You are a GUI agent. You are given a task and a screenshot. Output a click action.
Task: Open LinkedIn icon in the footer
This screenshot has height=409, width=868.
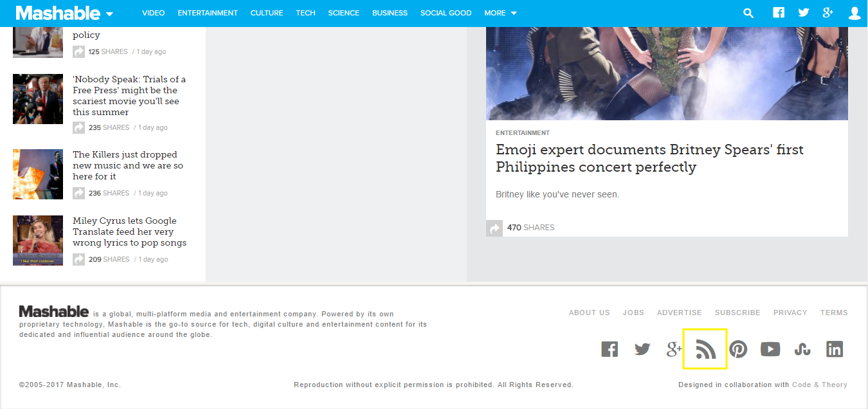coord(835,349)
